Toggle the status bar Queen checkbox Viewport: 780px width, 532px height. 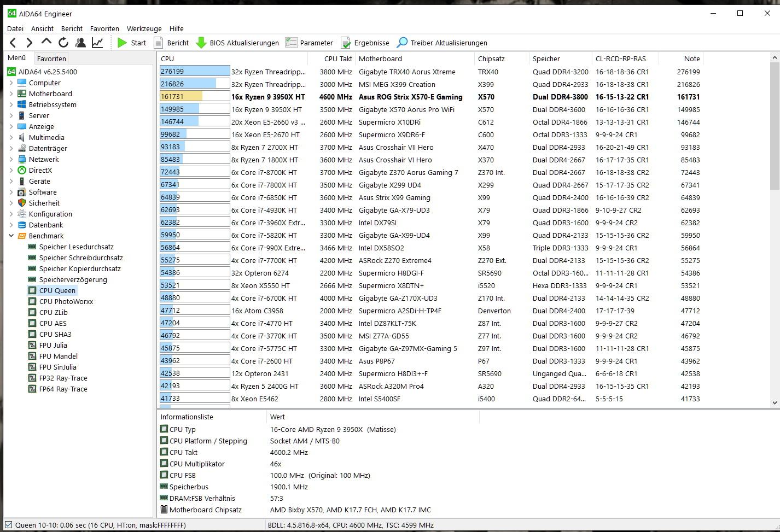pos(8,525)
